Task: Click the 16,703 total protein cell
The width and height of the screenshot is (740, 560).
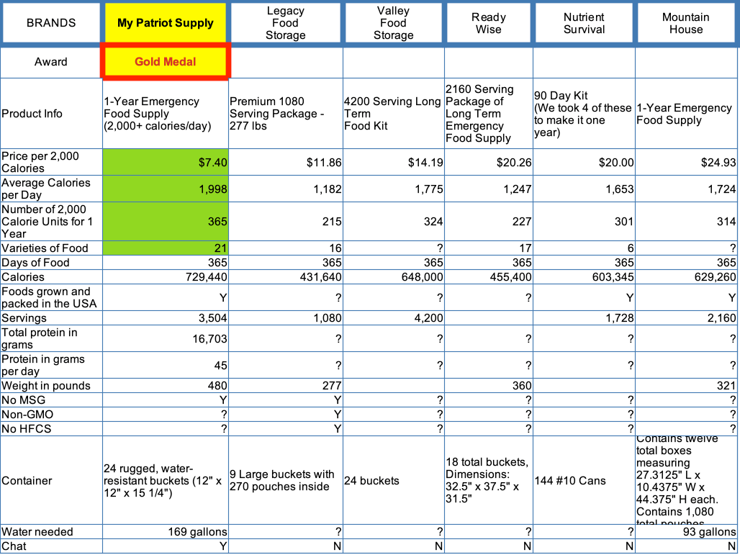Action: click(165, 339)
